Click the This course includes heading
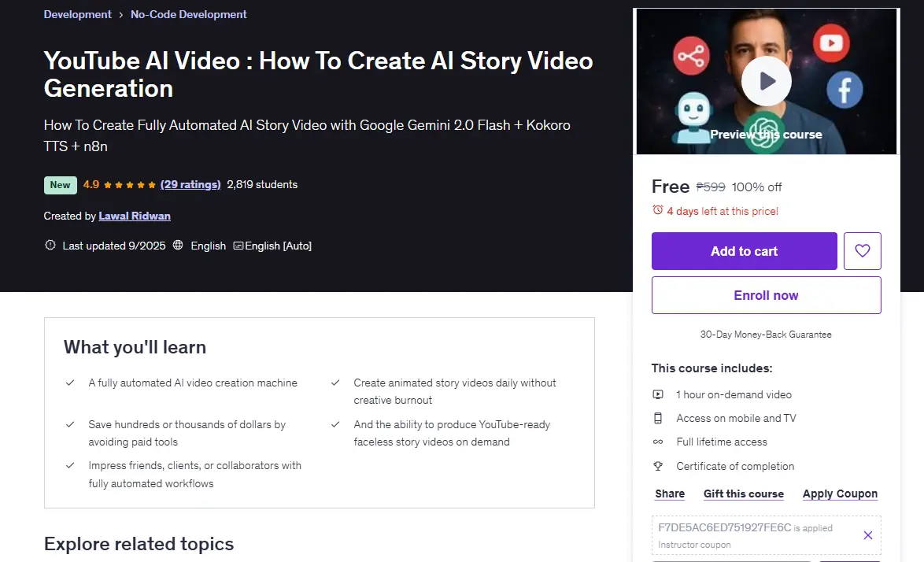The width and height of the screenshot is (924, 562). (x=711, y=368)
